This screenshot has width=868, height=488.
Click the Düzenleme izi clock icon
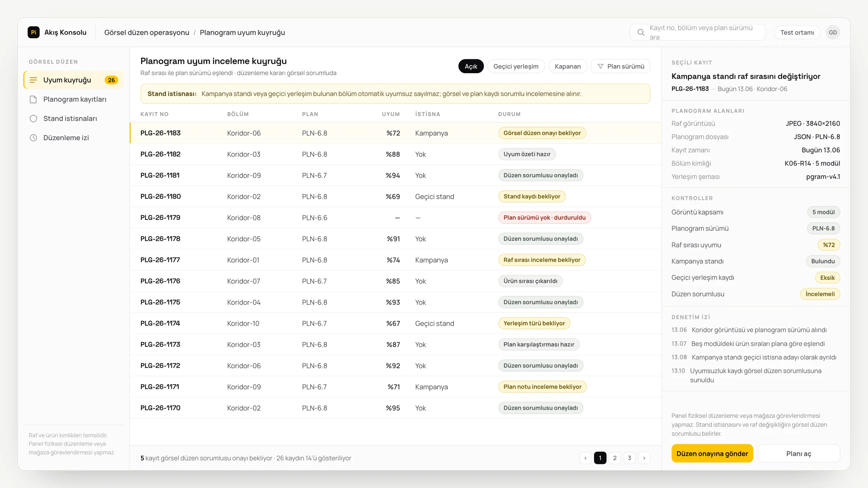[x=33, y=138]
